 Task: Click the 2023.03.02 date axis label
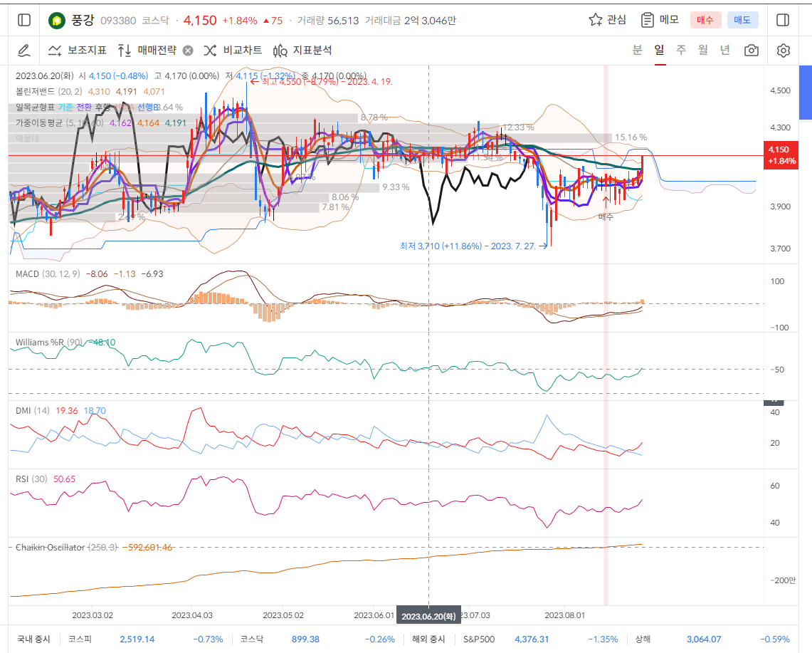click(x=93, y=615)
